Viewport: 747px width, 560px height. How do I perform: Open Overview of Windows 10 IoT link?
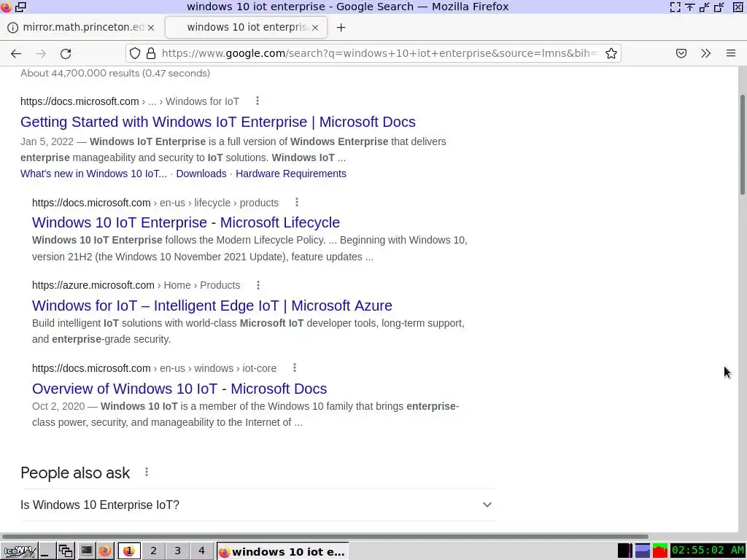point(179,389)
